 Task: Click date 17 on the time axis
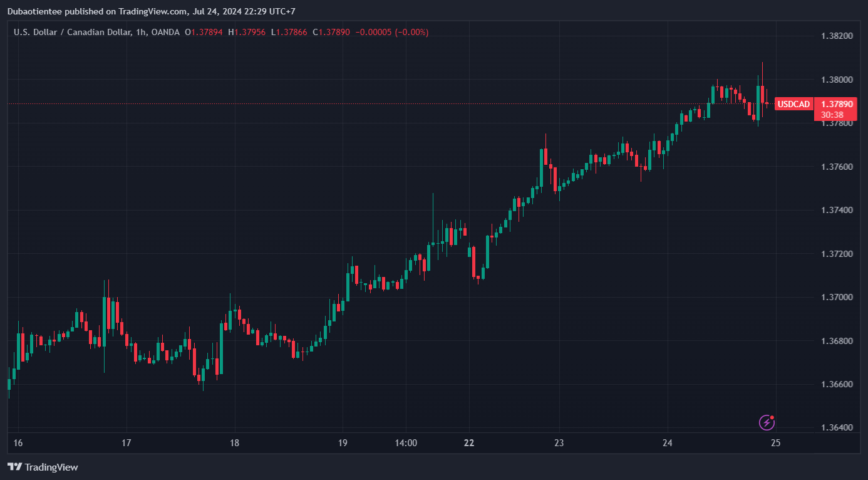pyautogui.click(x=126, y=443)
